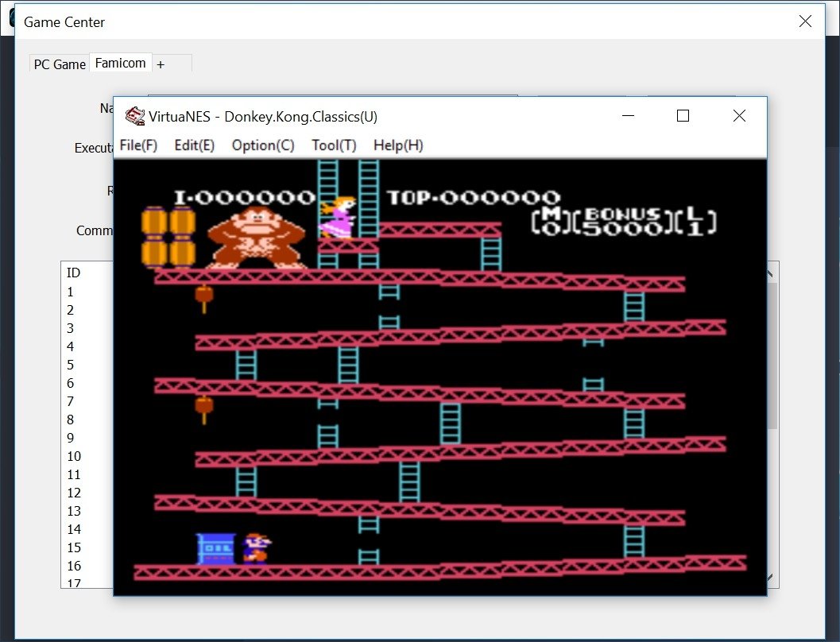Click the blue oil drum in game
This screenshot has height=642, width=840.
point(216,549)
